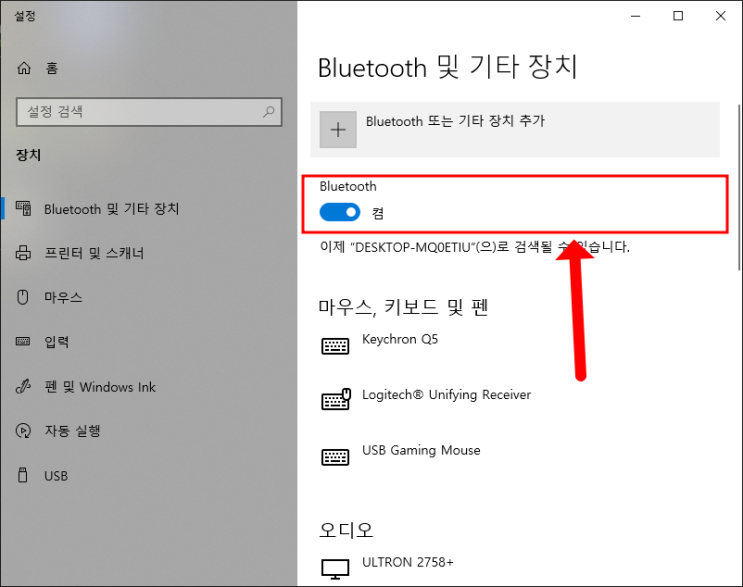
Task: Click the Bluetooth devices sidebar icon
Action: coord(24,208)
